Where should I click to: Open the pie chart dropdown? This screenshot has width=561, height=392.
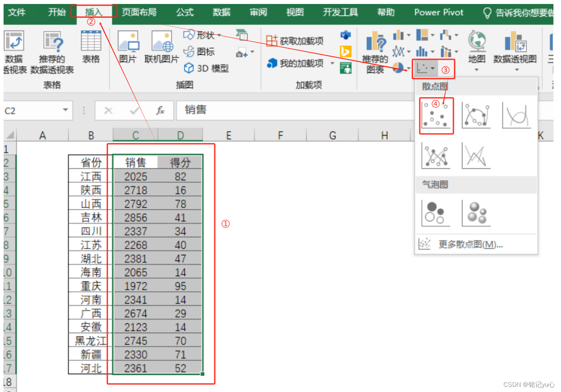click(x=401, y=68)
